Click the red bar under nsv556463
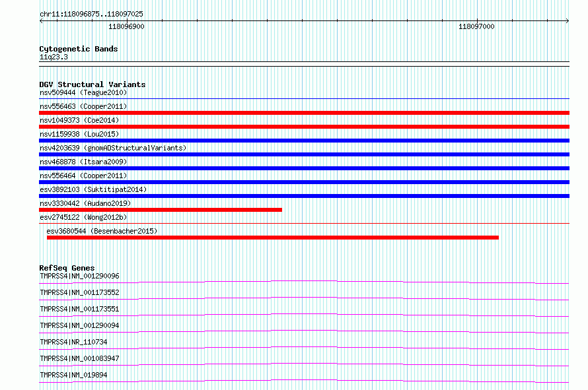Image resolution: width=588 pixels, height=390 pixels. coord(304,113)
